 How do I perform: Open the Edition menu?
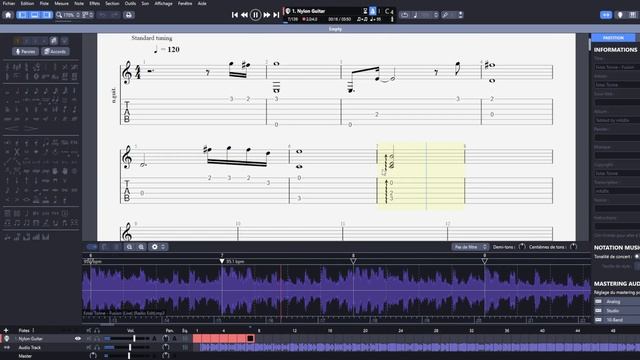click(27, 3)
